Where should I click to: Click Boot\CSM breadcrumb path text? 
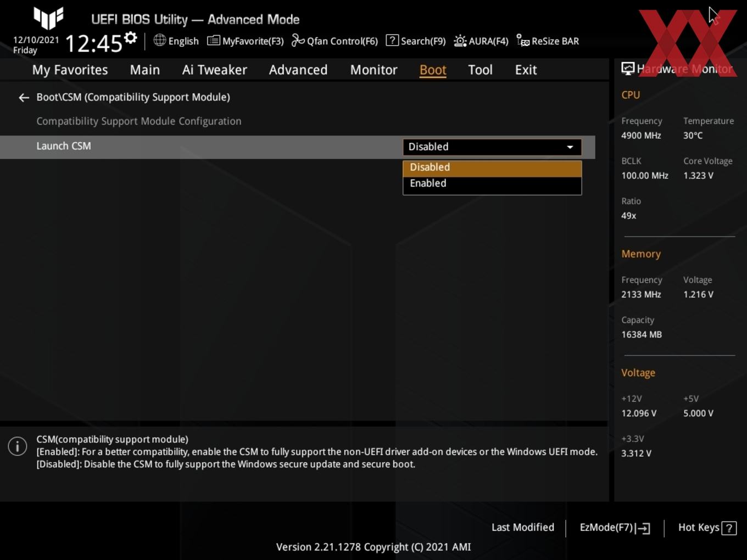click(x=133, y=97)
